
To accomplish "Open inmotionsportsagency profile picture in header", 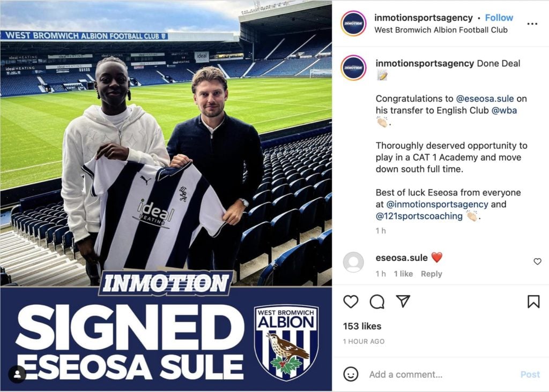I will [353, 24].
